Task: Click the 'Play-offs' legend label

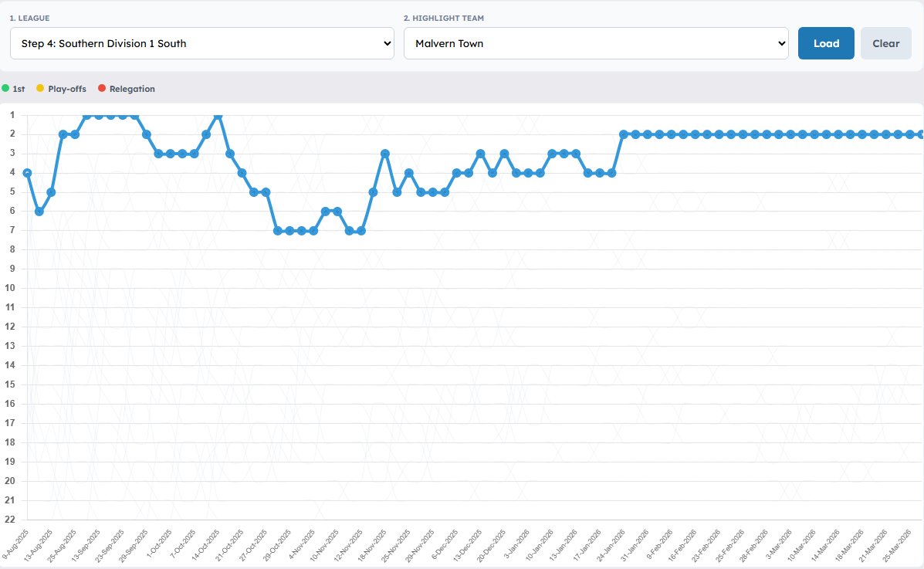Action: 67,89
